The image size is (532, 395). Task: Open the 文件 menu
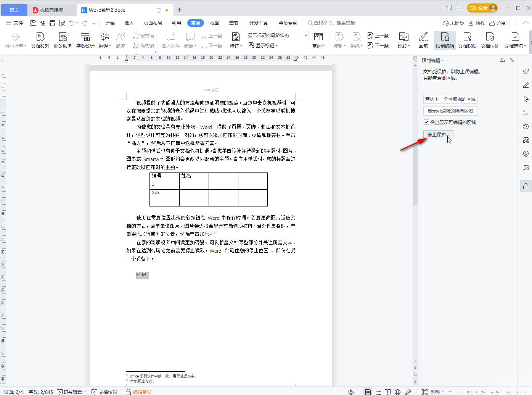(14, 23)
